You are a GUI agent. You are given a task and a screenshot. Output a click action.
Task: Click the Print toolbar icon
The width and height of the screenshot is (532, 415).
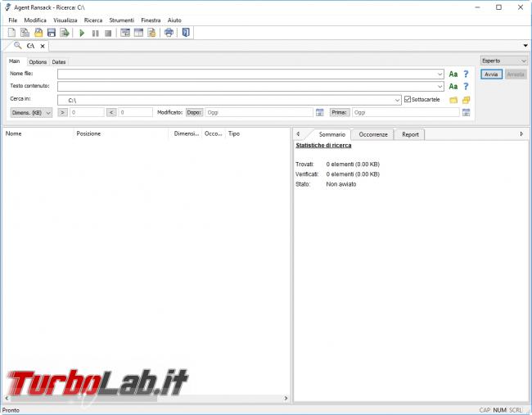pyautogui.click(x=169, y=33)
